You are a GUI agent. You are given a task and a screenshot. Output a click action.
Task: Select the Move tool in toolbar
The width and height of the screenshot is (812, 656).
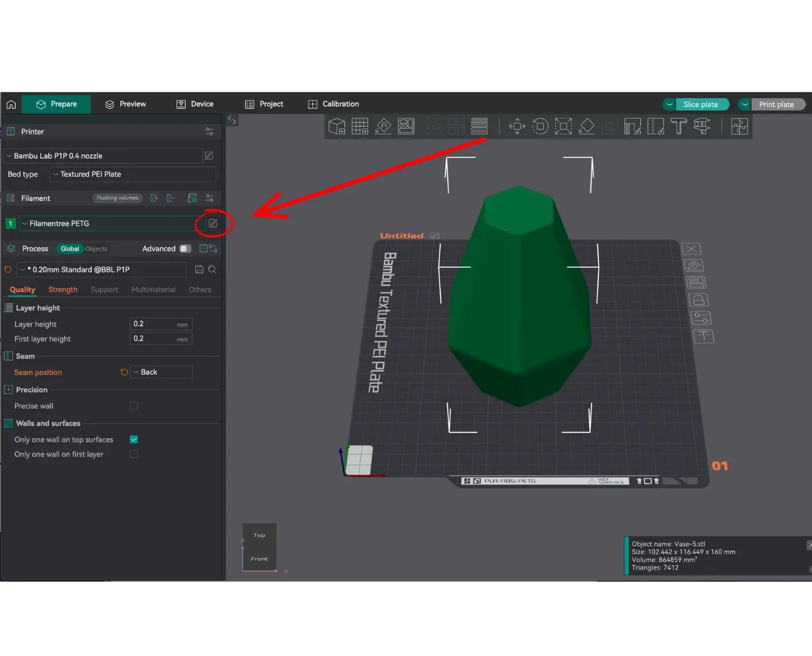517,126
